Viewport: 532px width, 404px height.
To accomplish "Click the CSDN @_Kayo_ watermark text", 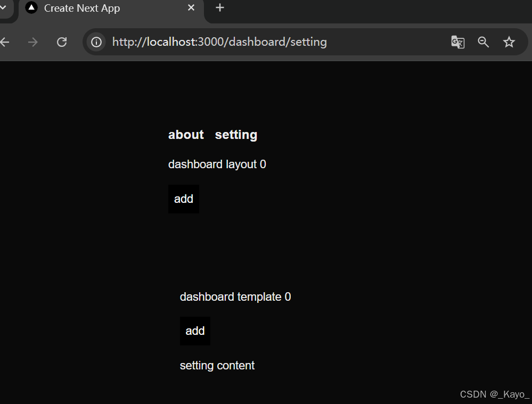I will click(493, 394).
